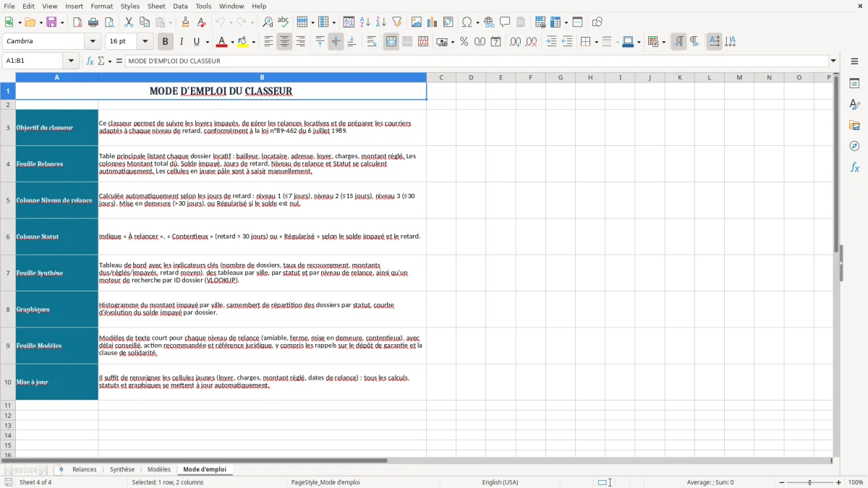Insert a pivot table
The width and height of the screenshot is (868, 488).
(448, 22)
